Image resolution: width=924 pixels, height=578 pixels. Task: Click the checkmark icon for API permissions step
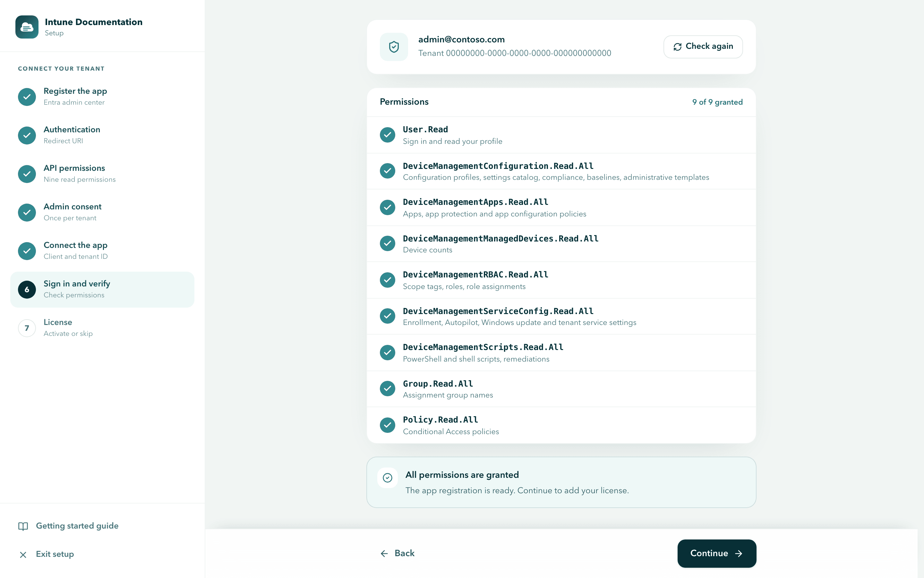[x=27, y=174]
